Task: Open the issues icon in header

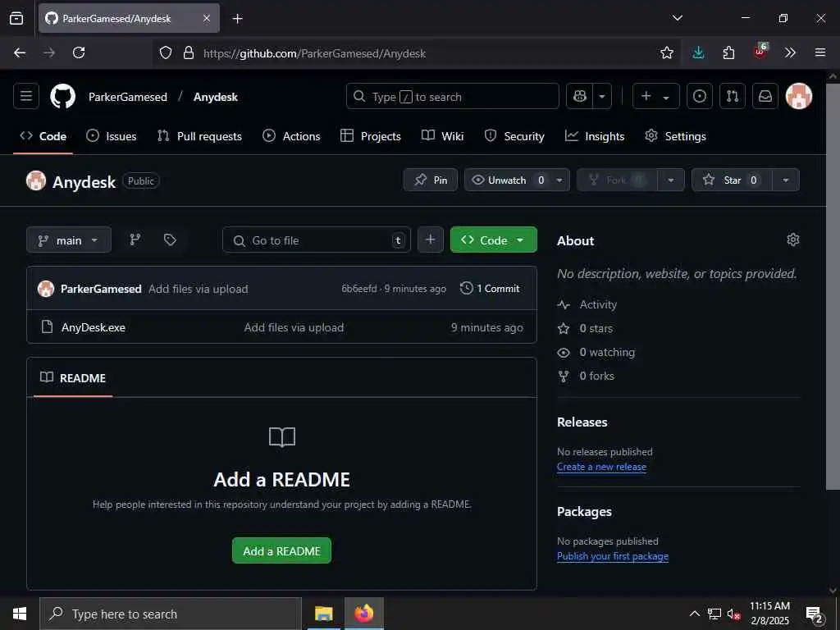Action: (700, 97)
